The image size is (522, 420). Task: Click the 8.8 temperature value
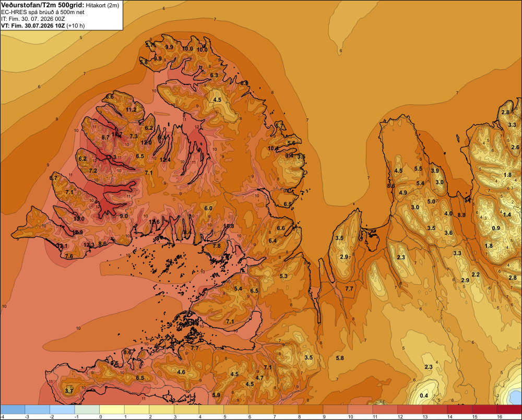coord(461,215)
